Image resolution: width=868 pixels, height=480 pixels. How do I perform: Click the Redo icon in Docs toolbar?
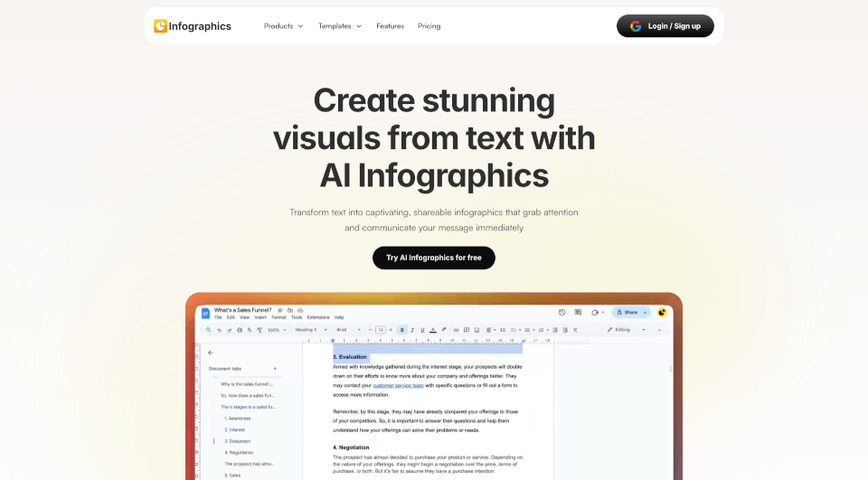point(229,331)
